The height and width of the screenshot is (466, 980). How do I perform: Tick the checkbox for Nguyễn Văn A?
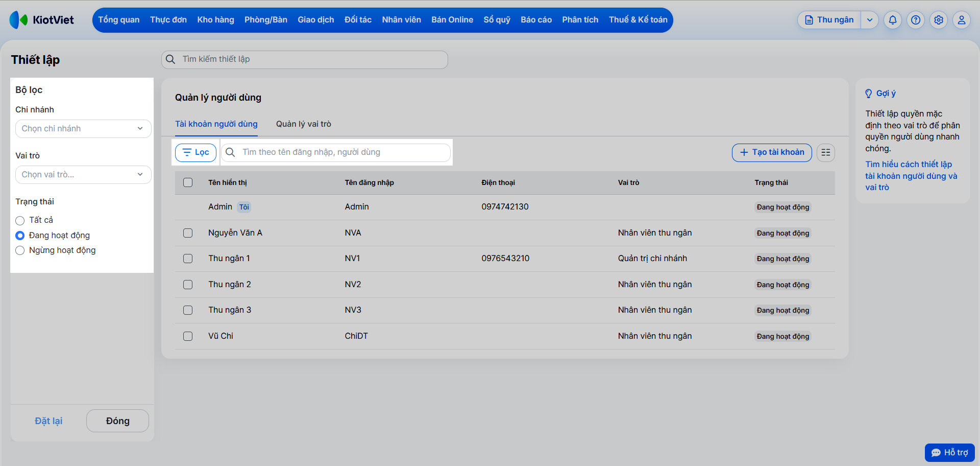click(188, 233)
